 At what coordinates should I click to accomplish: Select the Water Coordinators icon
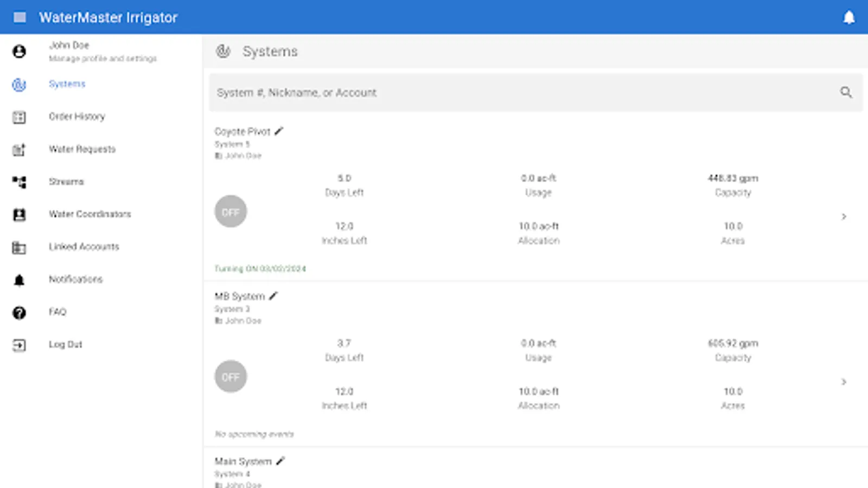click(19, 215)
